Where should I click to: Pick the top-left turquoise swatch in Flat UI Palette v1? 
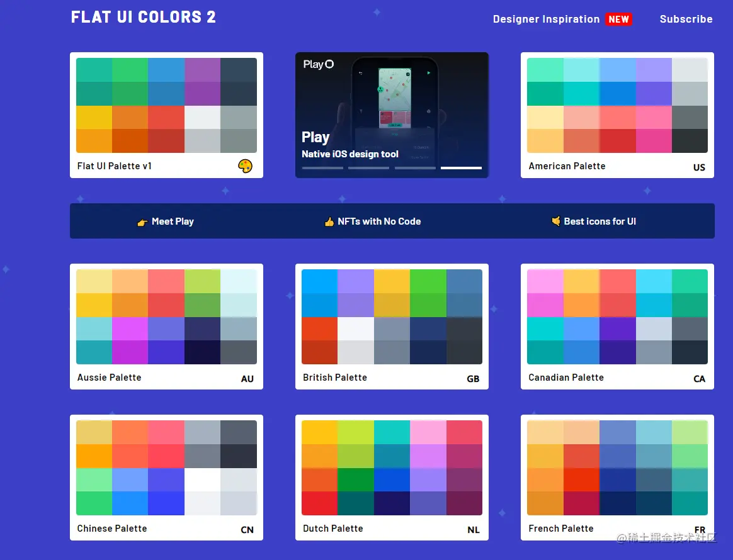[94, 70]
